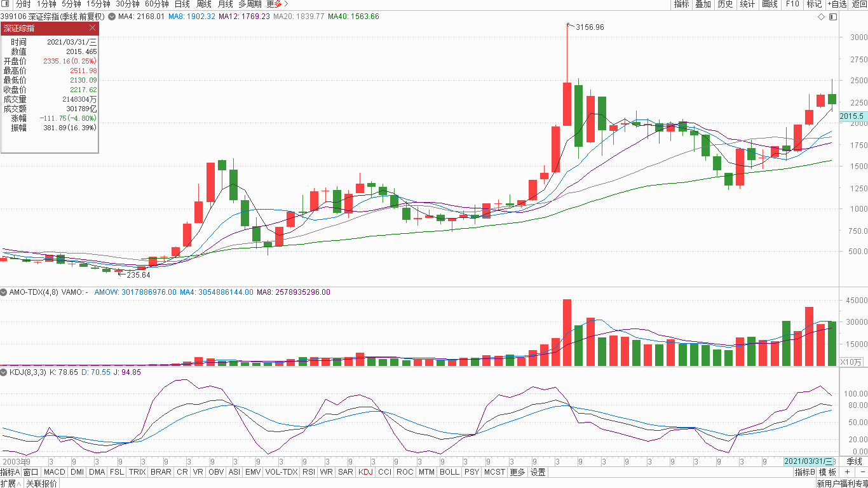
Task: Select the highlighted KDJ indicator
Action: [366, 472]
